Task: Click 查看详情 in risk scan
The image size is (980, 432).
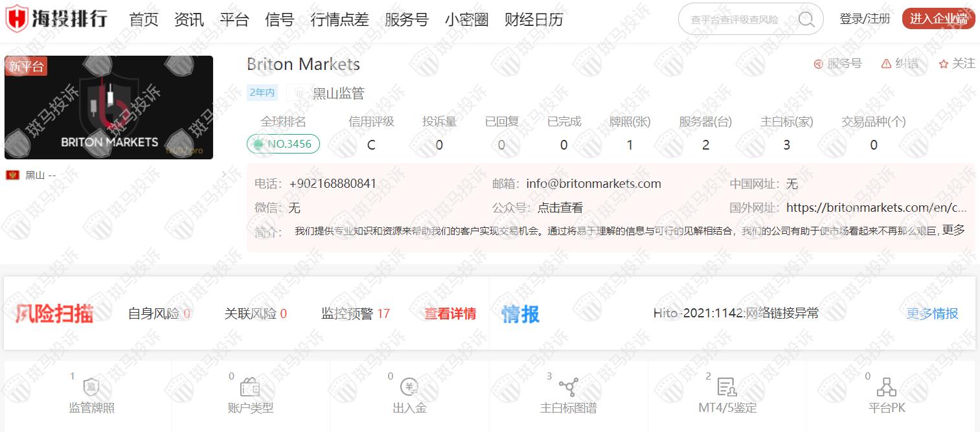Action: [x=450, y=314]
